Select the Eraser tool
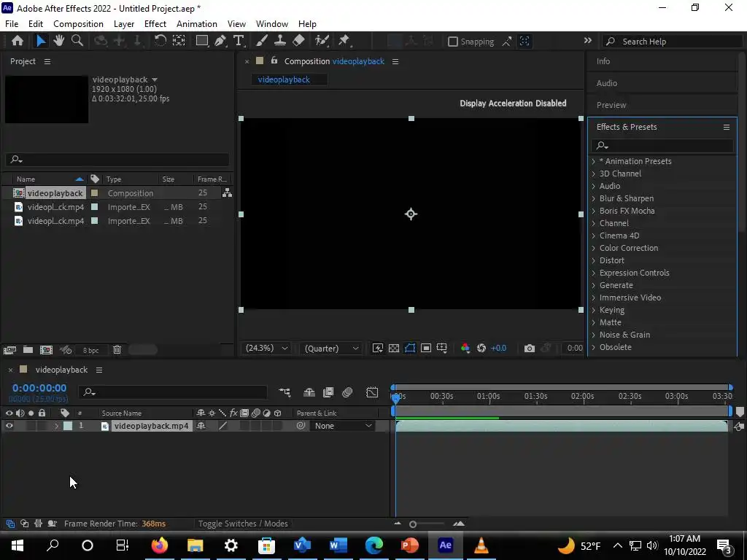The image size is (747, 560). 298,41
